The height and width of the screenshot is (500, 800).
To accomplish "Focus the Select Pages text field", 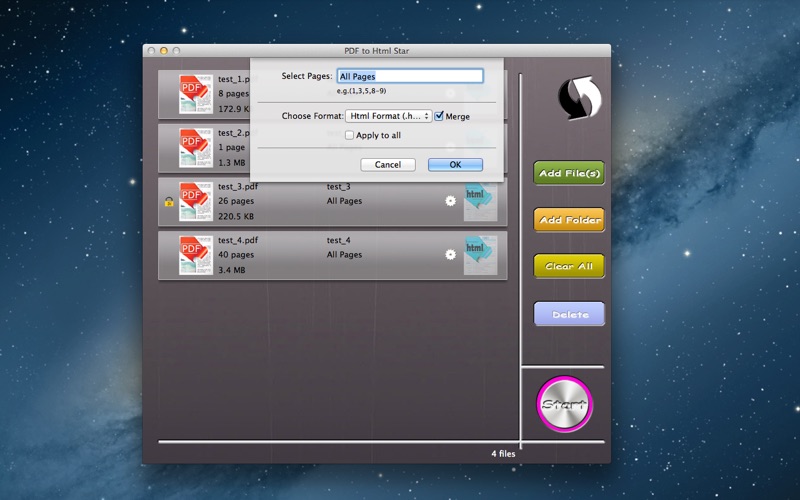I will click(409, 76).
